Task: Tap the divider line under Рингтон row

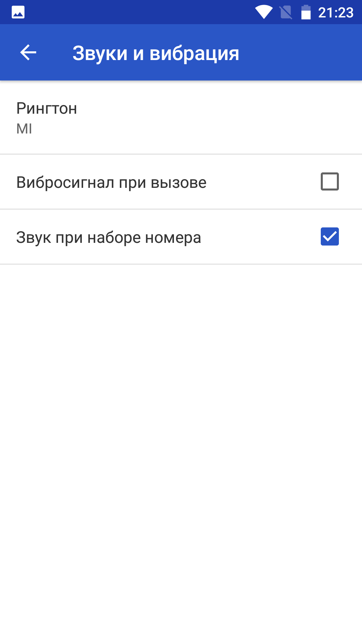Action: pos(181,154)
